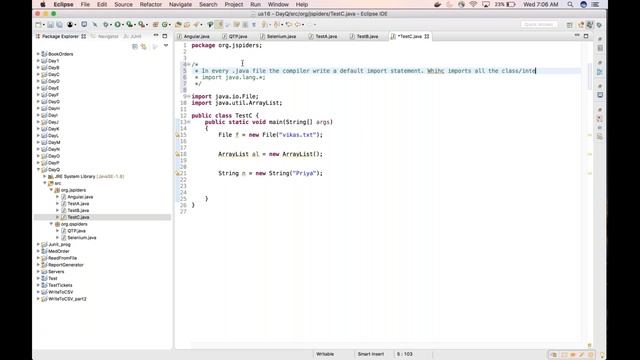
Task: Select the Servers project
Action: tap(56, 272)
